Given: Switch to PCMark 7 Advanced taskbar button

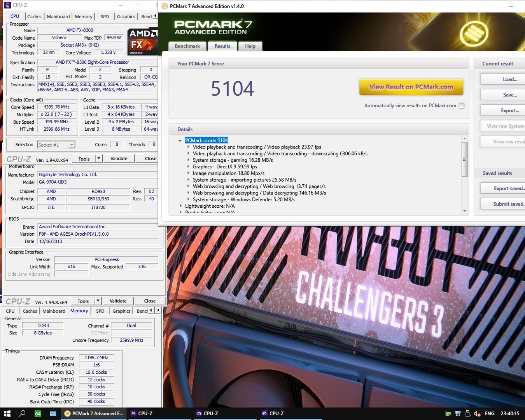Looking at the screenshot, I should [x=94, y=413].
